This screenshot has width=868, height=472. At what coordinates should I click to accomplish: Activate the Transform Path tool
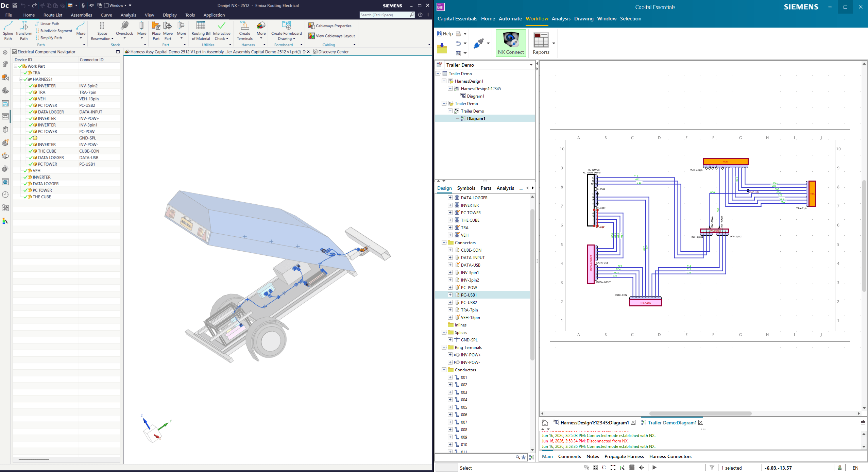tap(24, 31)
